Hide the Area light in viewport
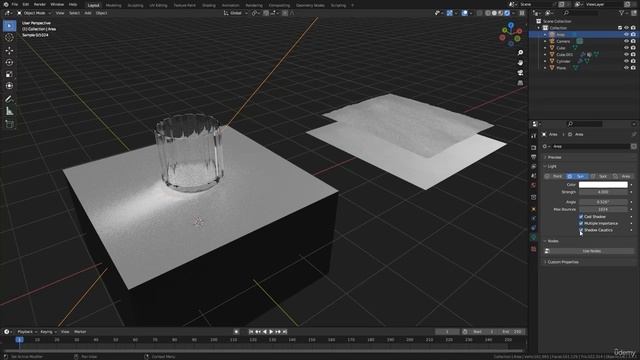The image size is (640, 360). pos(627,35)
